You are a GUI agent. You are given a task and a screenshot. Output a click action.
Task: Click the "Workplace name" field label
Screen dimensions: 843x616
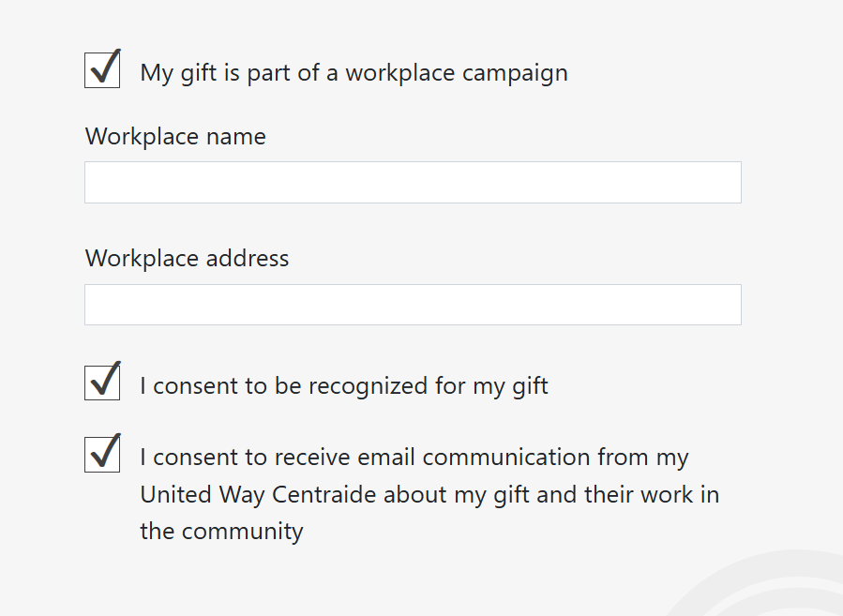175,137
